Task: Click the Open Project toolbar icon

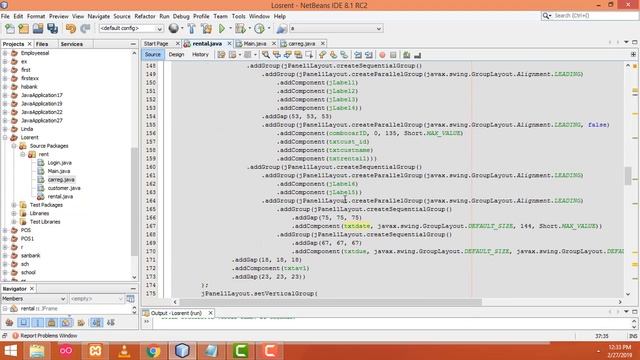Action: tap(38, 29)
